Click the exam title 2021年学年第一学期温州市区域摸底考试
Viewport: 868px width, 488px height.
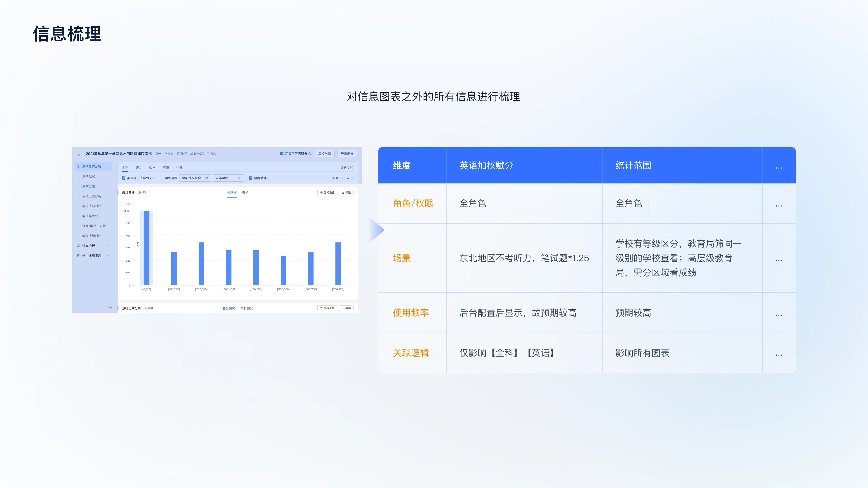tap(119, 154)
